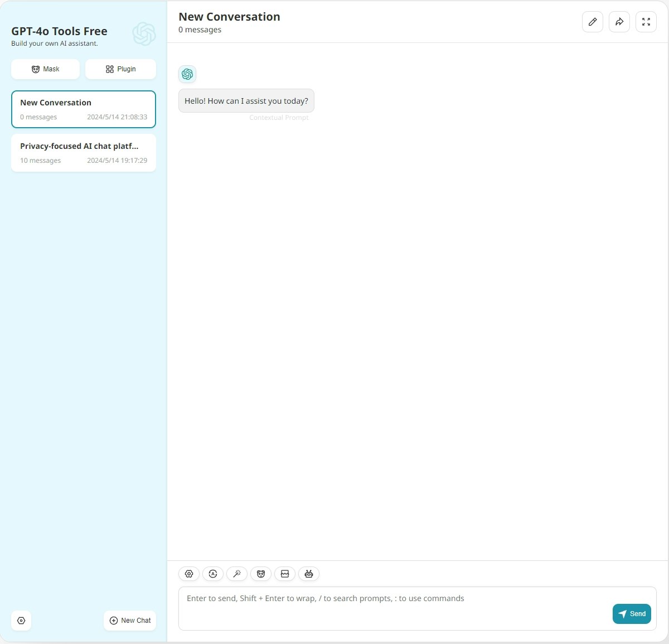Toggle auto theme icon with letter A

(x=213, y=574)
